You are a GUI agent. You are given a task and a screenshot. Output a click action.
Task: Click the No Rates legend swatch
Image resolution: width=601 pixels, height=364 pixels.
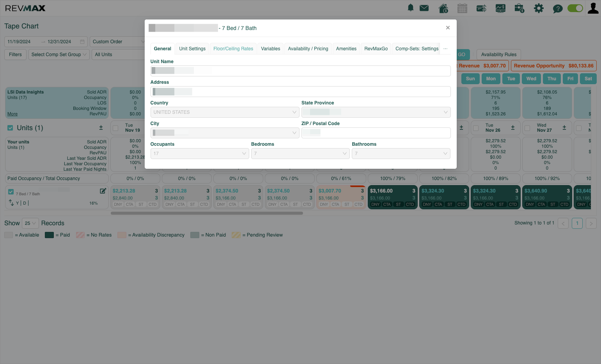pyautogui.click(x=80, y=235)
